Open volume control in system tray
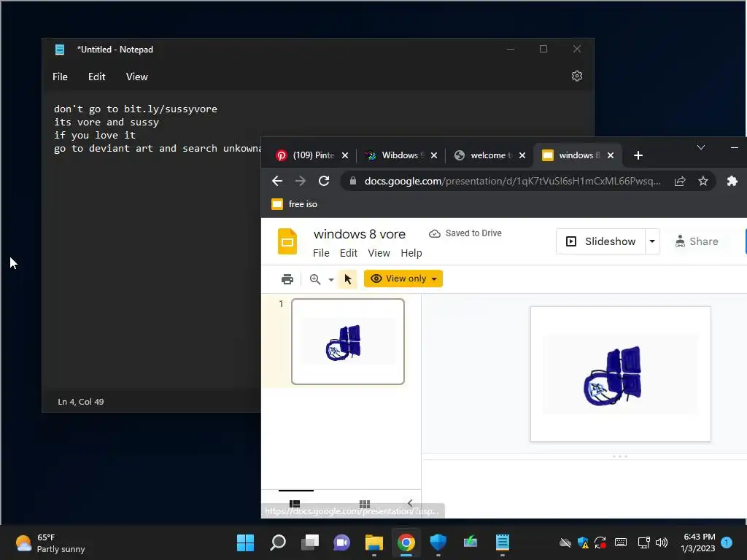 (661, 542)
